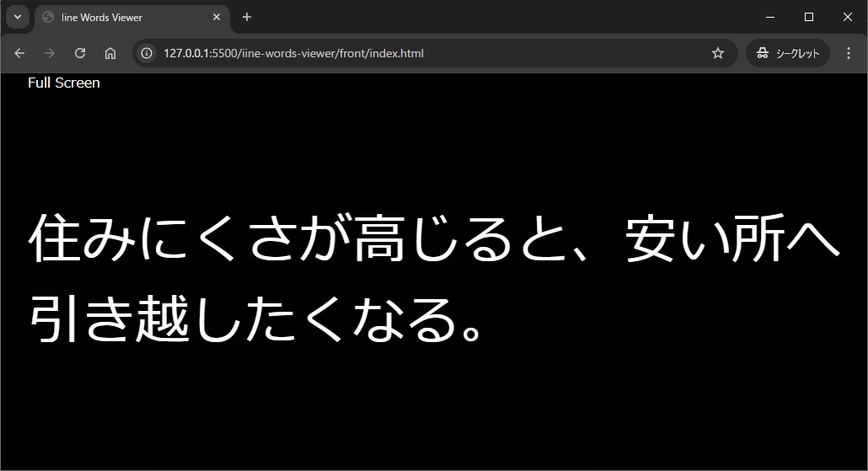Open a new tab with the plus button
This screenshot has height=471, width=868.
(x=247, y=17)
